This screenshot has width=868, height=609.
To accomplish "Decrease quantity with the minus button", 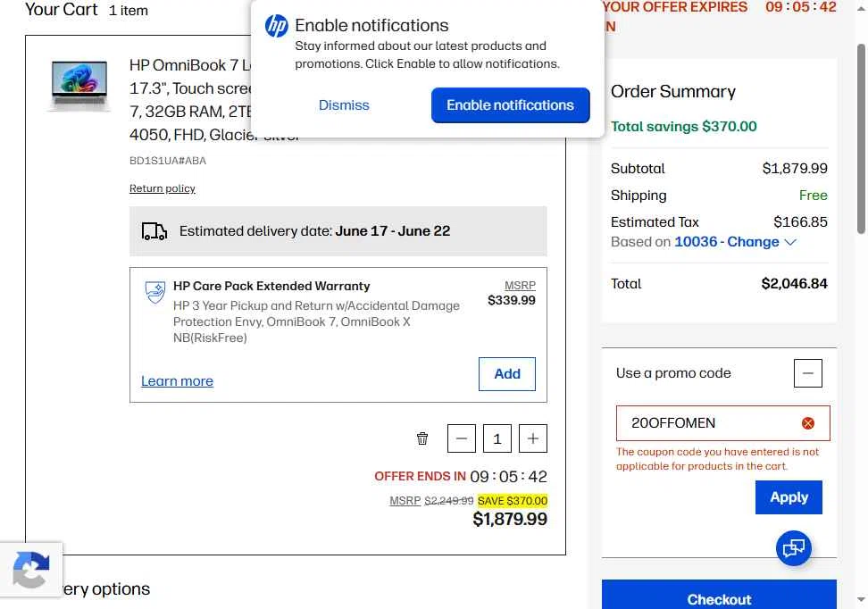I will tap(461, 438).
